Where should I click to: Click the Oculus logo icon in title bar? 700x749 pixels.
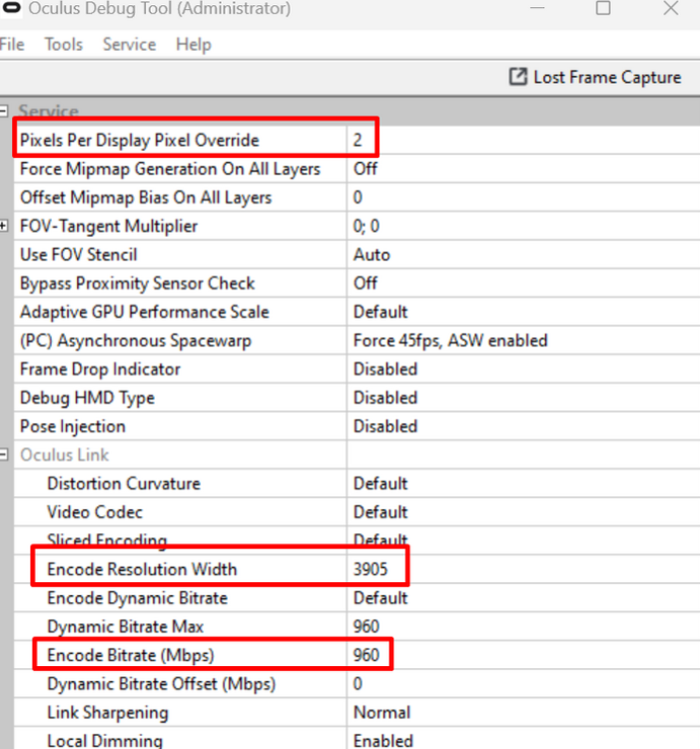coord(11,7)
